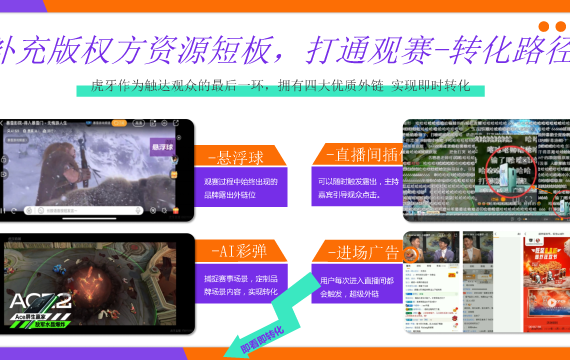
Task: Tap the record clip icon on stream left
Action: point(4,175)
